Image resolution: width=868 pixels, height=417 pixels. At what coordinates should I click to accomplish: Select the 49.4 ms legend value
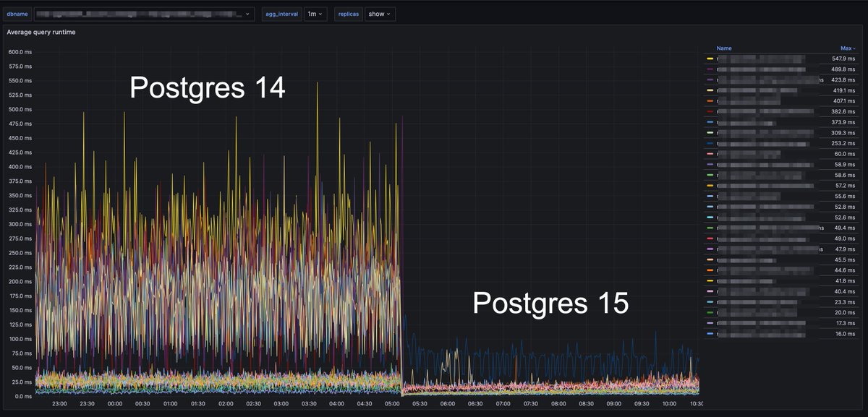846,228
